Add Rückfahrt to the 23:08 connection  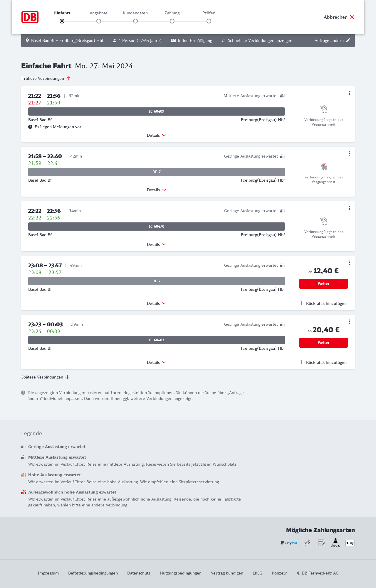pos(323,303)
